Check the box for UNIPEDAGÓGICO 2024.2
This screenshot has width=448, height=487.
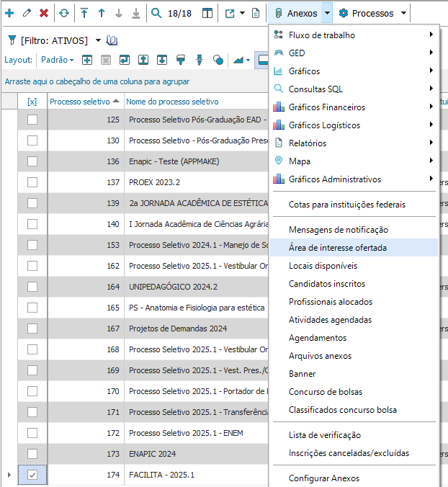coord(32,287)
